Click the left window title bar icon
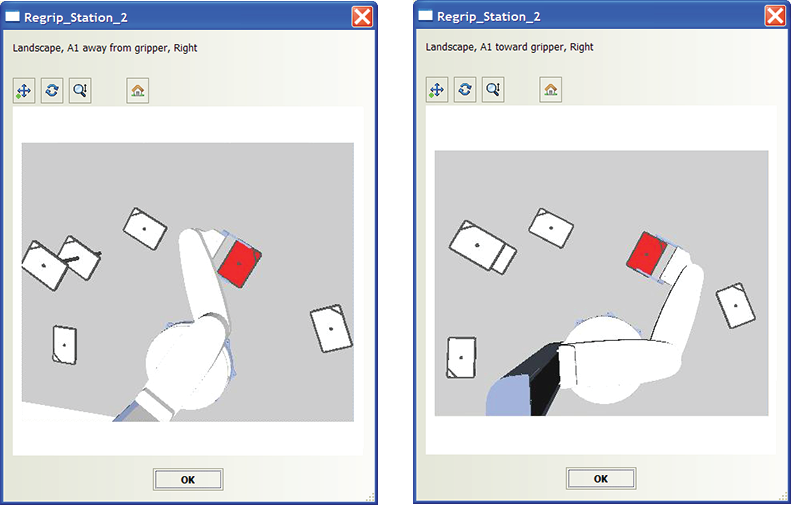 pos(12,17)
